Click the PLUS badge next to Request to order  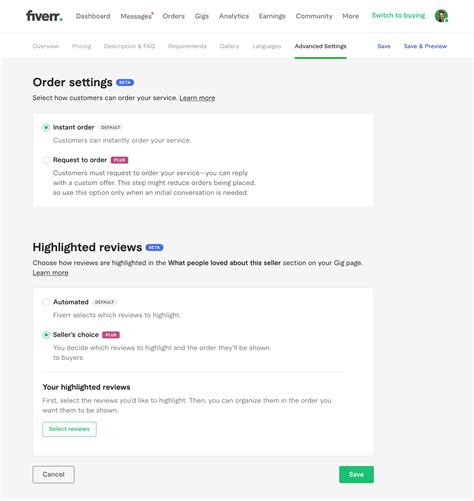tap(119, 160)
